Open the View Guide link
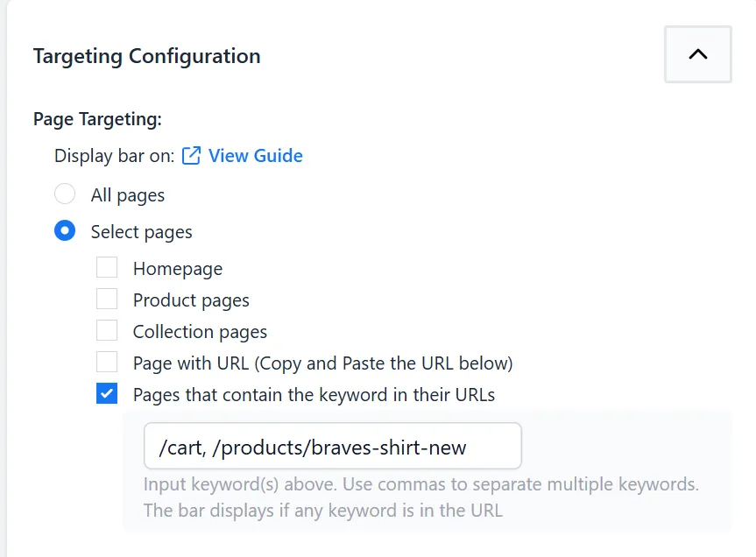756x557 pixels. (x=255, y=156)
